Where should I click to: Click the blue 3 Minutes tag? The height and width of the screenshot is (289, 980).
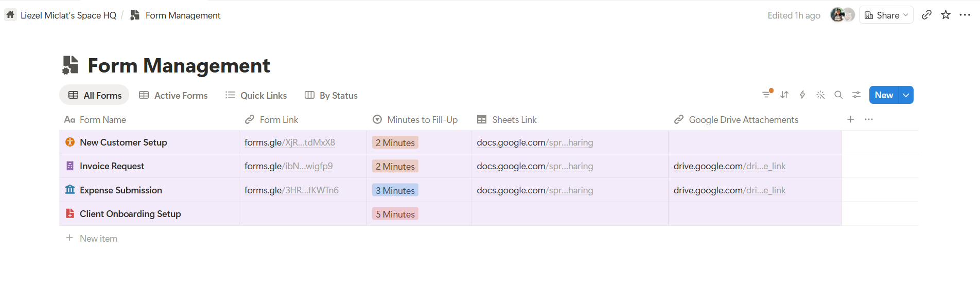click(395, 190)
